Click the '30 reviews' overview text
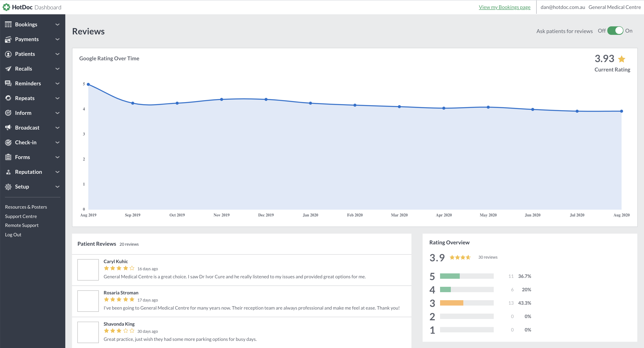 488,257
